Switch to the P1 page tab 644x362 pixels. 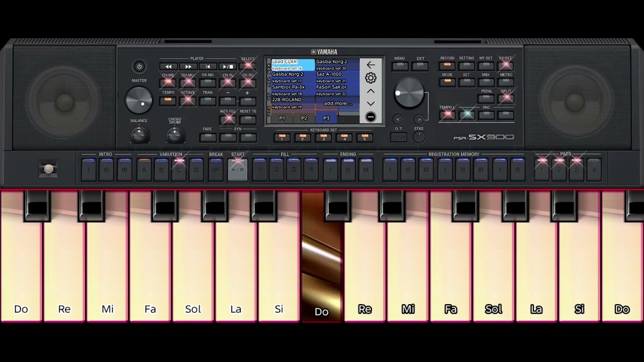coord(282,118)
